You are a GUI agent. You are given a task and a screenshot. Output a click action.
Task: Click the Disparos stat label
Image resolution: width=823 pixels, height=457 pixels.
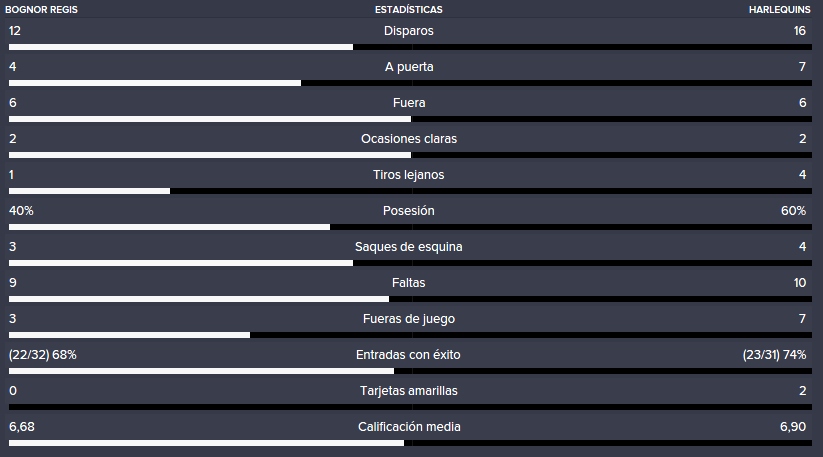tap(408, 31)
